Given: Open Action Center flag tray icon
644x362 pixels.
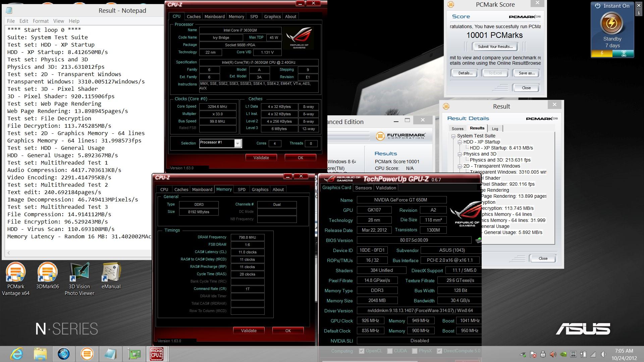Looking at the screenshot, I should pos(533,354).
